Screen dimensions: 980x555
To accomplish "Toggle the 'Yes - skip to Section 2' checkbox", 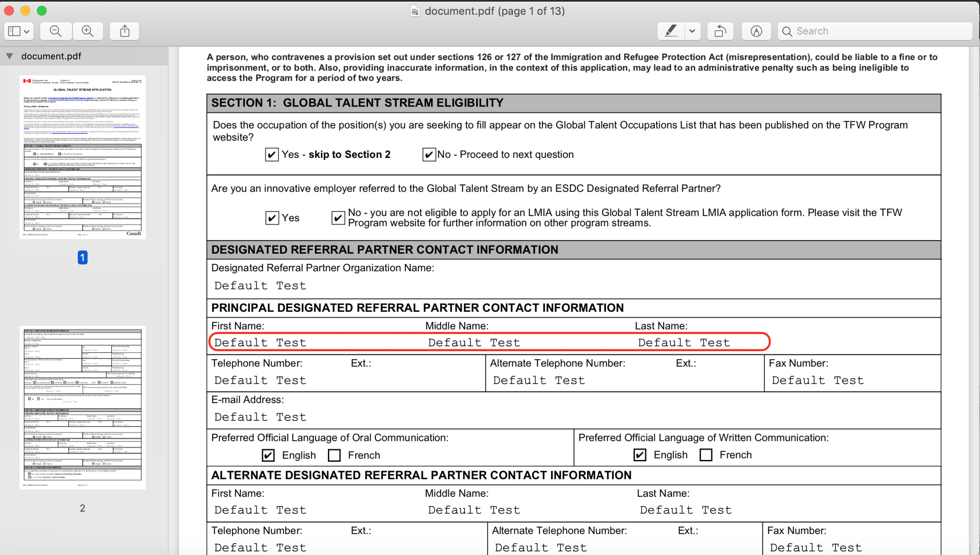I will pyautogui.click(x=272, y=155).
